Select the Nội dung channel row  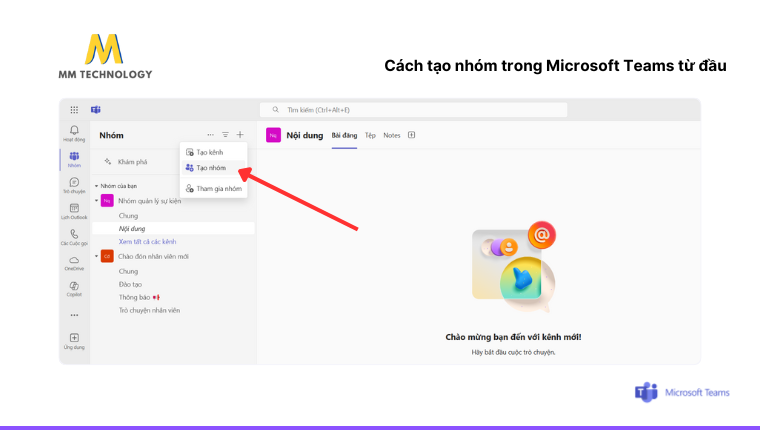click(173, 228)
